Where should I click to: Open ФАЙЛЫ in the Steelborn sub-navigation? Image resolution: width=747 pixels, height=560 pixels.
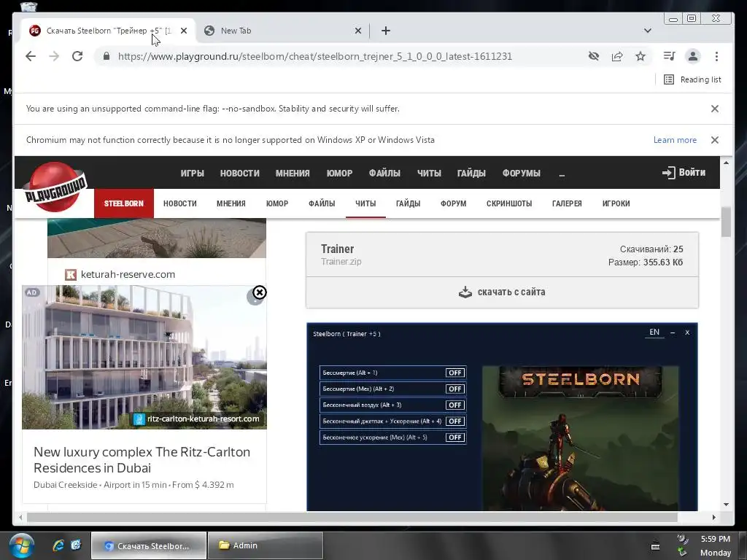click(322, 203)
